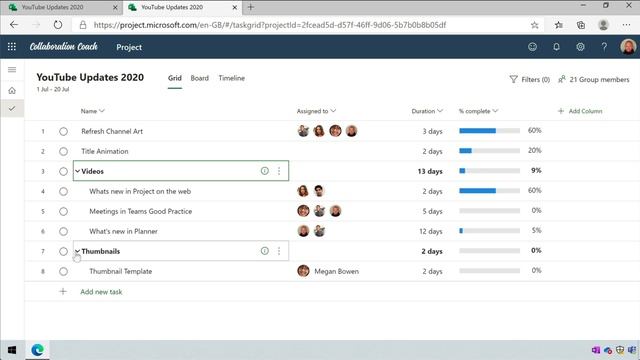Click the 12 days duration cell
Viewport: 640px width, 360px height.
click(x=431, y=231)
